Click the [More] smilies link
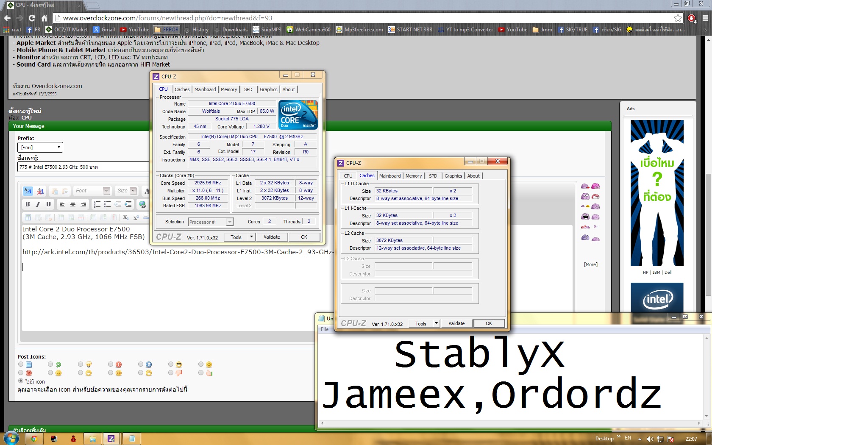The width and height of the screenshot is (868, 445). (591, 264)
